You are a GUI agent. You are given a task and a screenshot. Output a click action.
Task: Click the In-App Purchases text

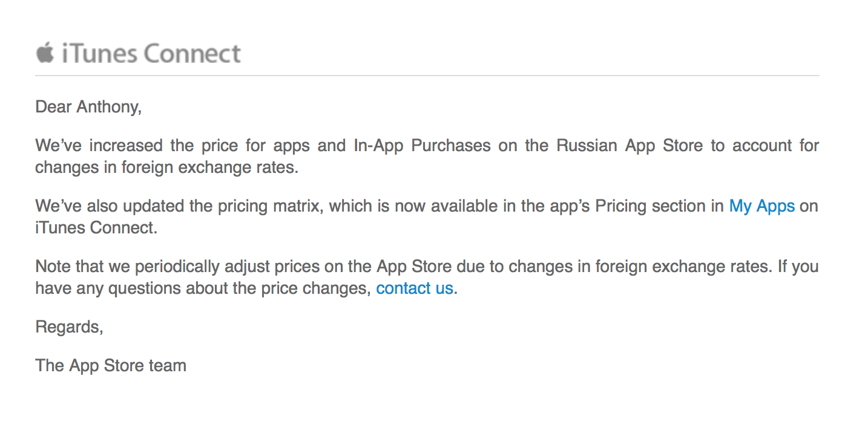[422, 146]
